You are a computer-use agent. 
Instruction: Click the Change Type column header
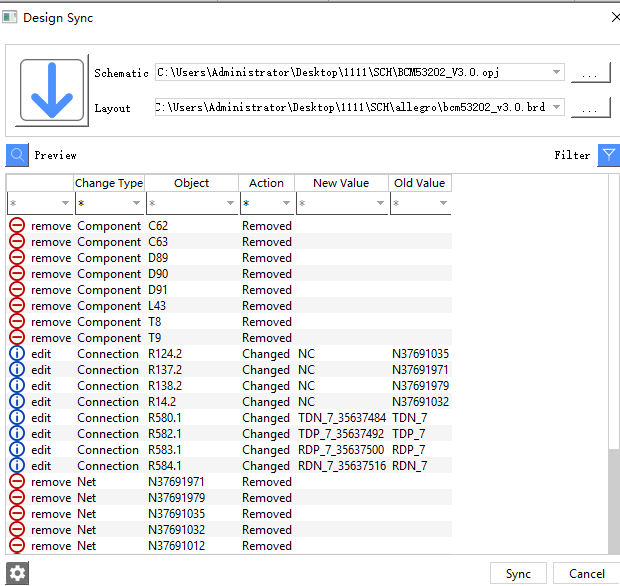109,183
